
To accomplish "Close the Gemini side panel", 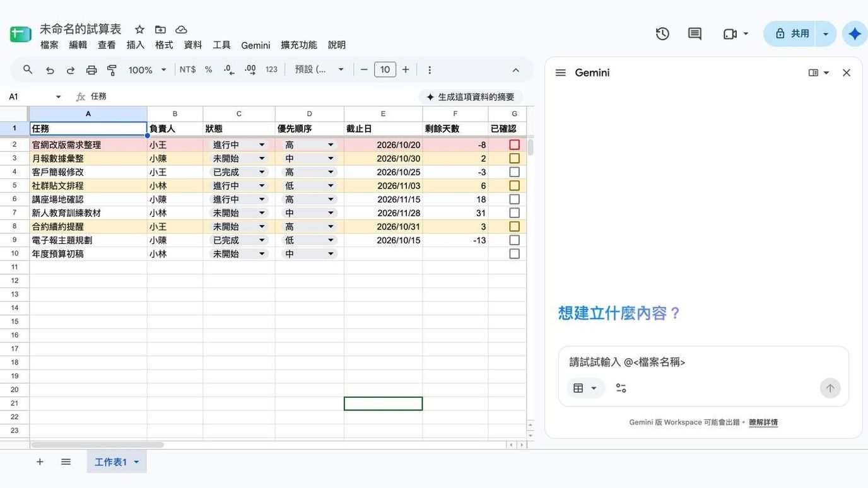I will (847, 73).
